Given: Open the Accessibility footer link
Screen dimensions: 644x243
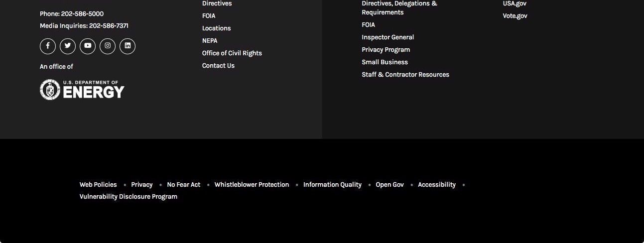Looking at the screenshot, I should [x=437, y=185].
